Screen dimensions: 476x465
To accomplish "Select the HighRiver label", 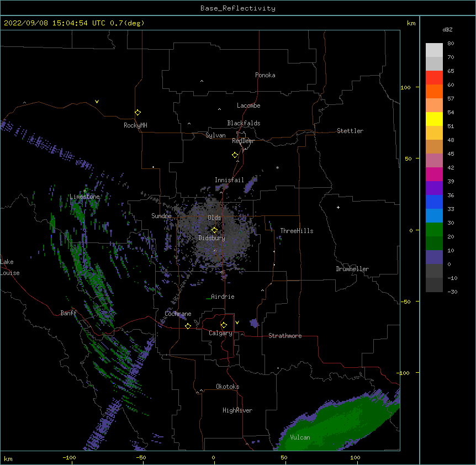I will pos(237,410).
